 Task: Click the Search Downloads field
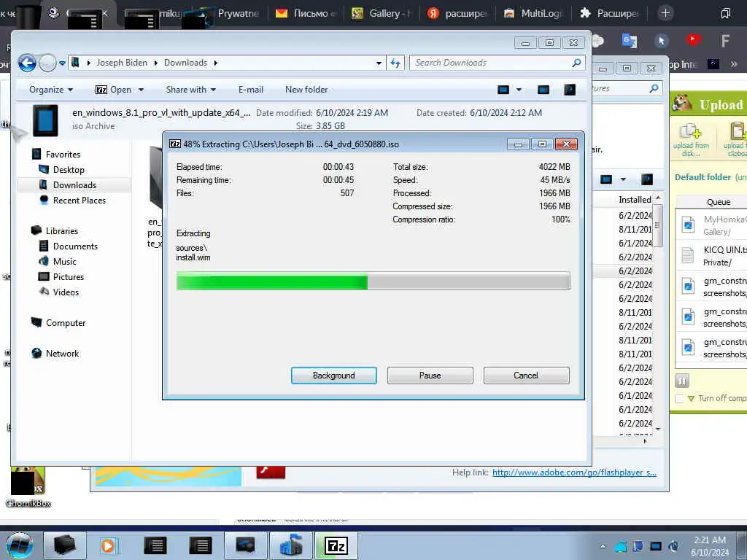[x=497, y=63]
